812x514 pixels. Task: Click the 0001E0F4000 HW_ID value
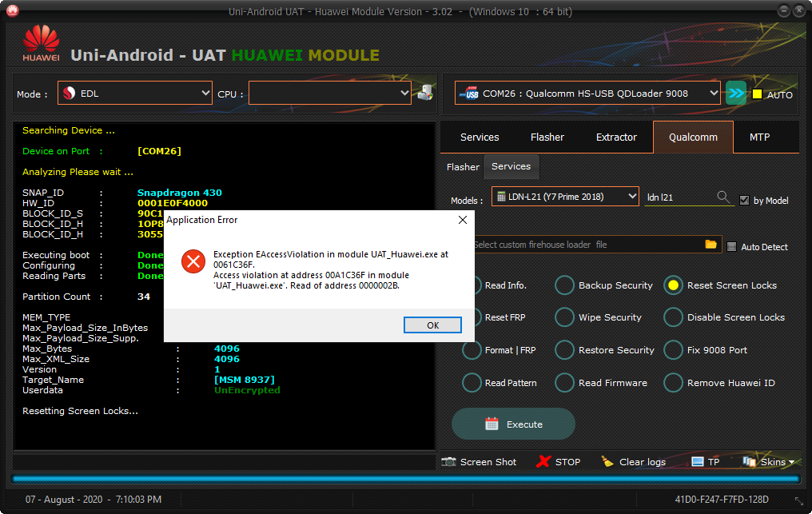173,202
